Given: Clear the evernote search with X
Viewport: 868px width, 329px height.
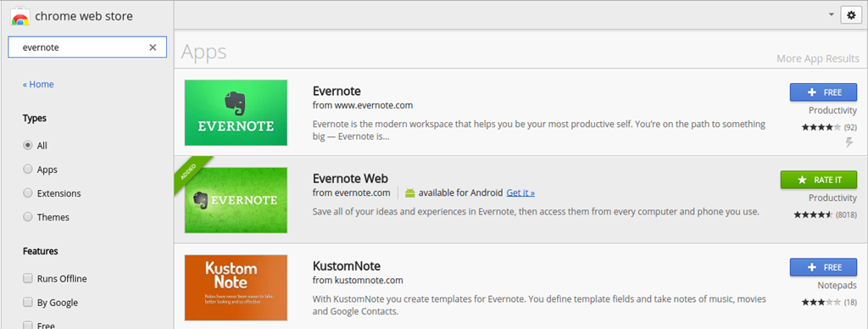Looking at the screenshot, I should coord(153,47).
